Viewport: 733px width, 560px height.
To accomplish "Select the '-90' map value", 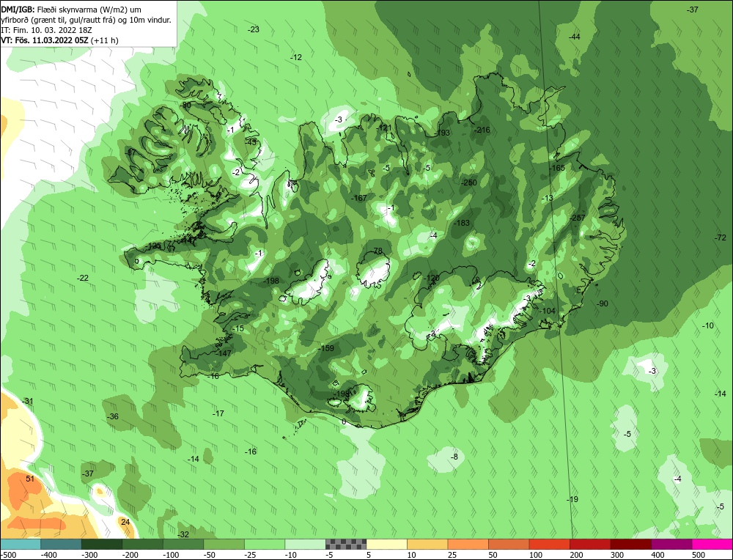I will tap(603, 304).
